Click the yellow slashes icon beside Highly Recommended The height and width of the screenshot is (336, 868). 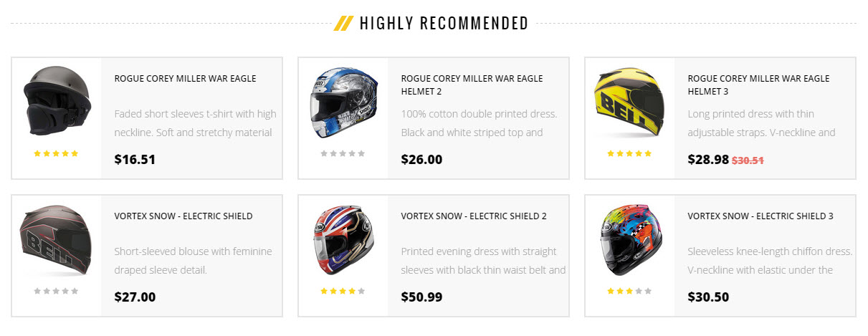(x=343, y=24)
